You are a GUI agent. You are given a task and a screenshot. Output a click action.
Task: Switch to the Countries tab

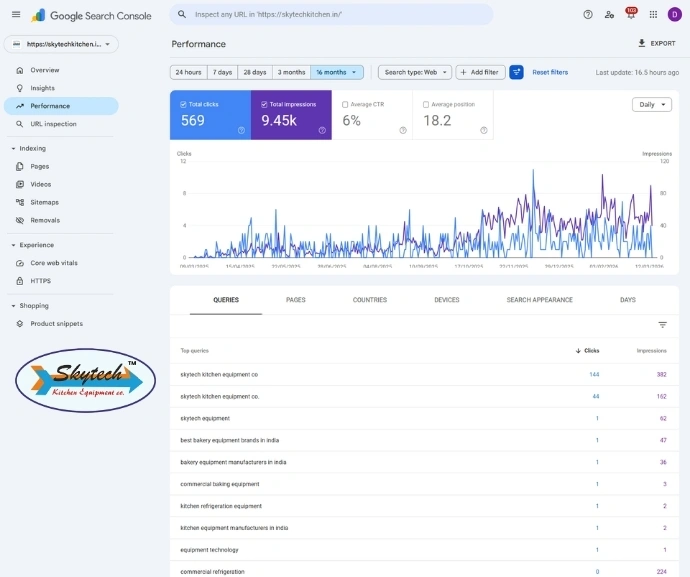click(370, 300)
